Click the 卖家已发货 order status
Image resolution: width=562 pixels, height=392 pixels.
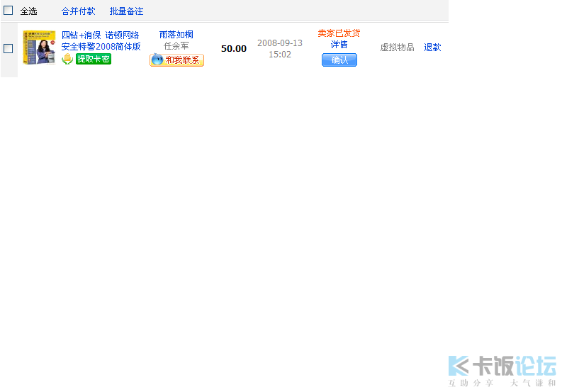point(339,33)
